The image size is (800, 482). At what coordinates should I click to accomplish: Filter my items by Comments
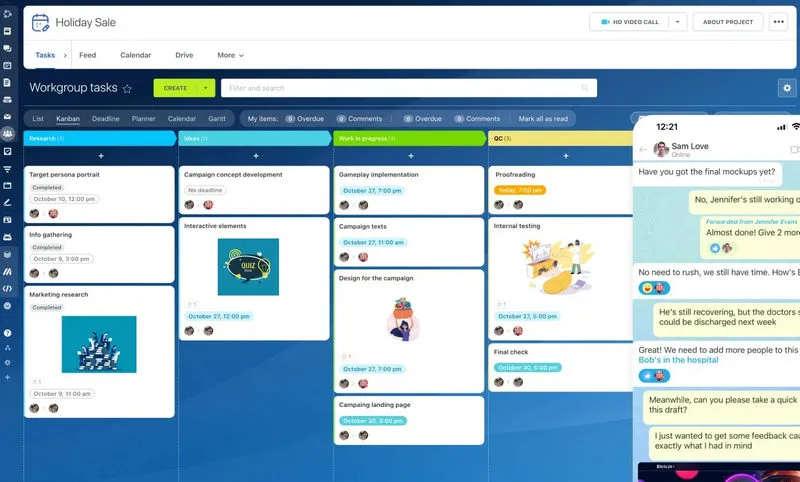(x=360, y=119)
